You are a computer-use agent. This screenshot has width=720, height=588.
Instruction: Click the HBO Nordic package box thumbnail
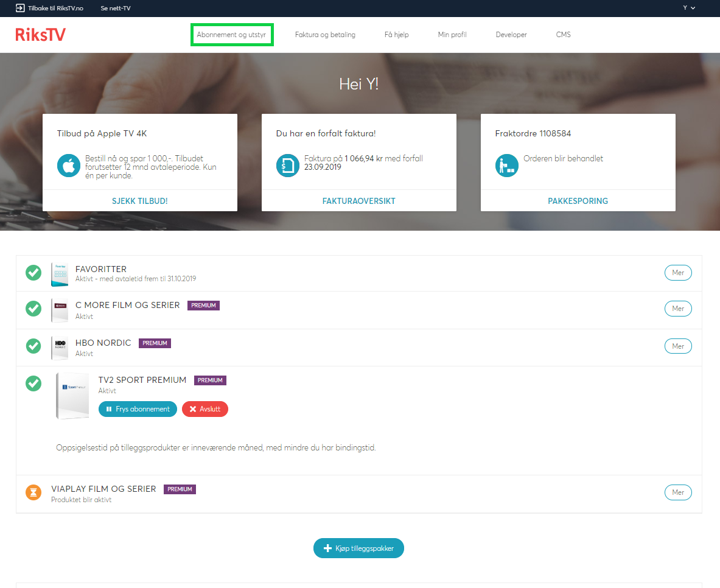coord(60,348)
